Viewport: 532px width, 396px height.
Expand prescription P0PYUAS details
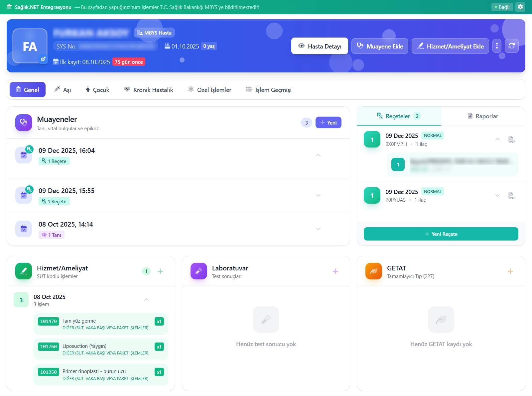coord(497,195)
